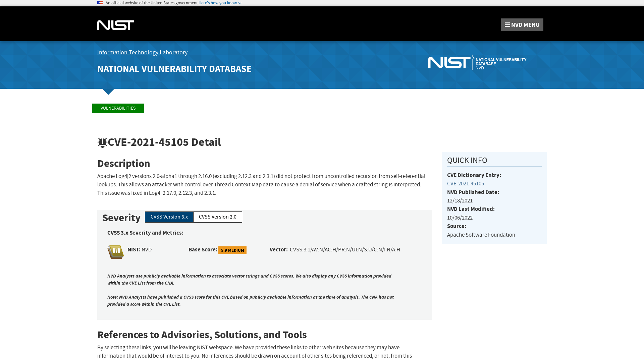Click source 'Apache Software Foundation'
The image size is (644, 362).
(x=481, y=235)
